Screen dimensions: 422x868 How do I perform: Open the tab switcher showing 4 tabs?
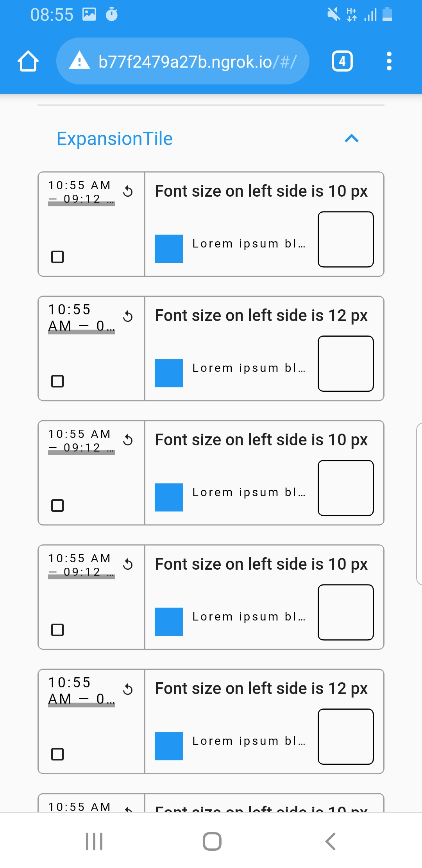pos(342,61)
